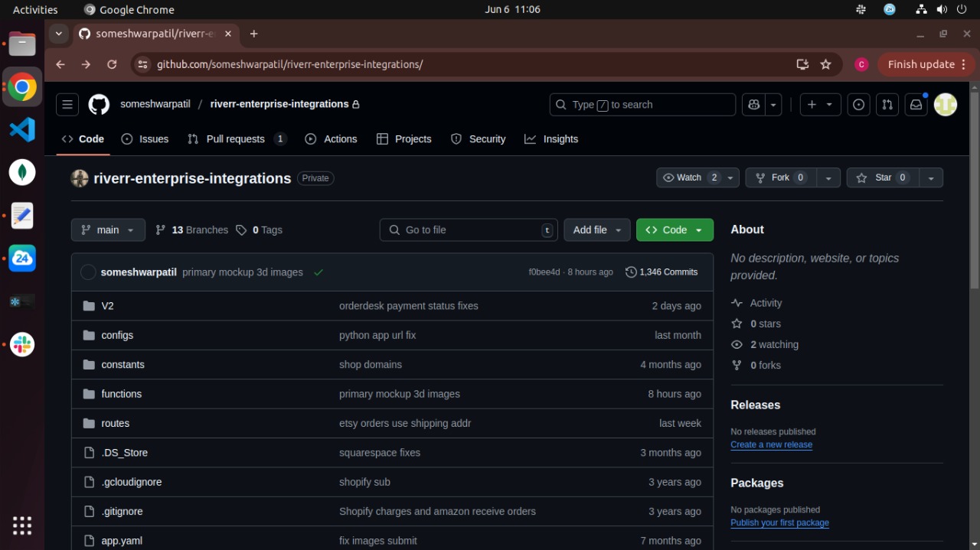The width and height of the screenshot is (980, 550).
Task: Open the Copilot icon in header
Action: 753,105
